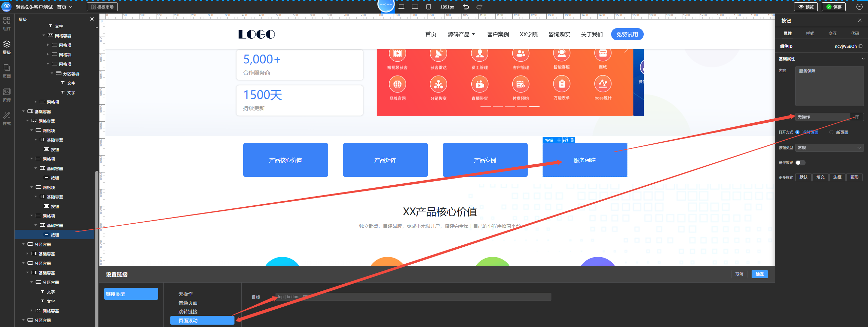
Task: Apply the 圆形 button style
Action: tap(854, 177)
